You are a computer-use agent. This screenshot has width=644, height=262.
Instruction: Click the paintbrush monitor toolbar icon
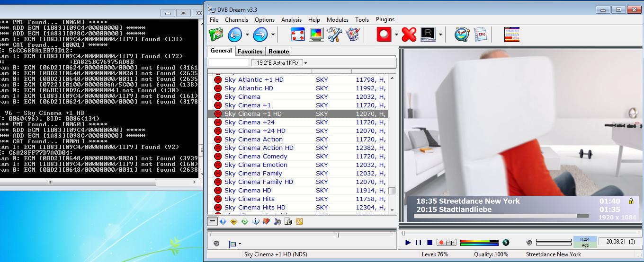tap(353, 35)
